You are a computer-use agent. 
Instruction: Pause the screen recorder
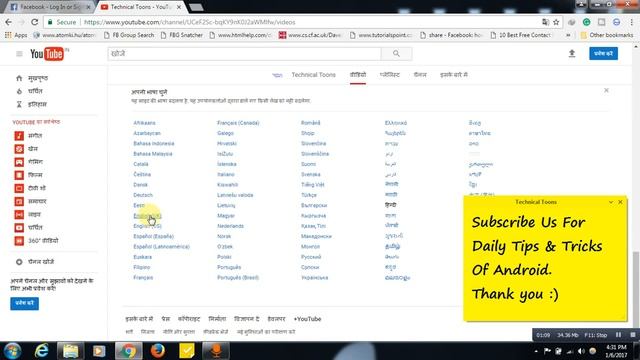pos(619,335)
